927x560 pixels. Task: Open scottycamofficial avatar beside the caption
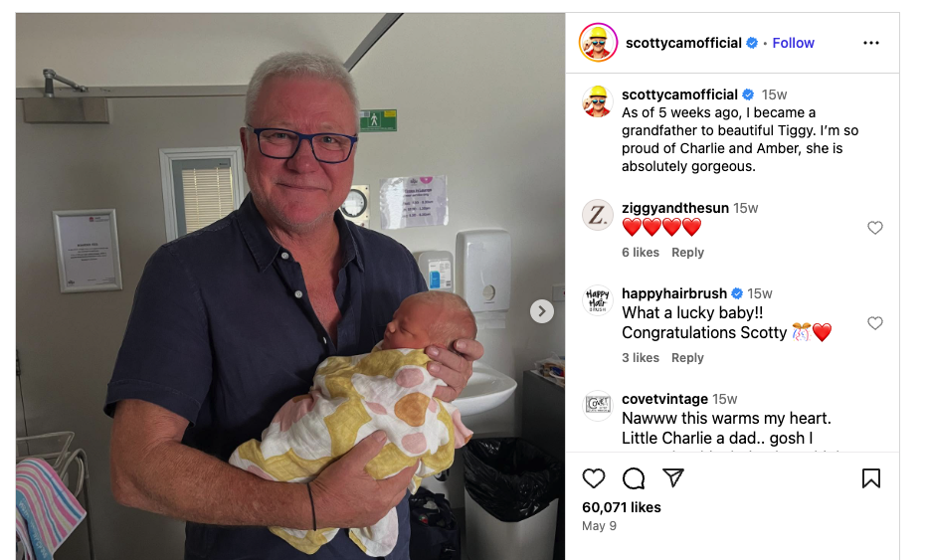tap(598, 101)
